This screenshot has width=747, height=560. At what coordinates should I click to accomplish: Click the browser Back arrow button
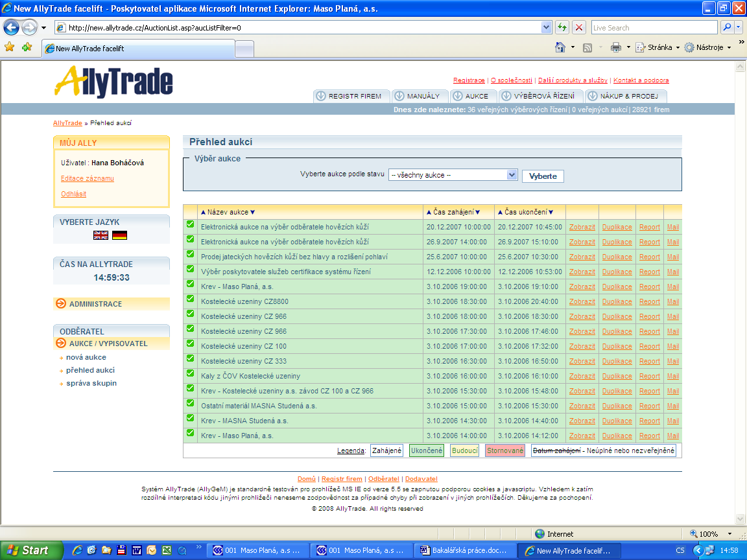point(12,28)
